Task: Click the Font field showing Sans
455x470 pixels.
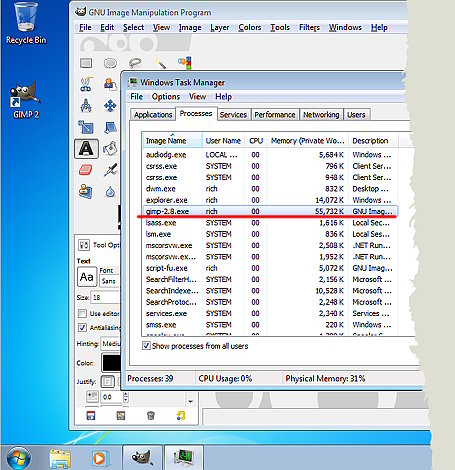Action: pos(109,281)
